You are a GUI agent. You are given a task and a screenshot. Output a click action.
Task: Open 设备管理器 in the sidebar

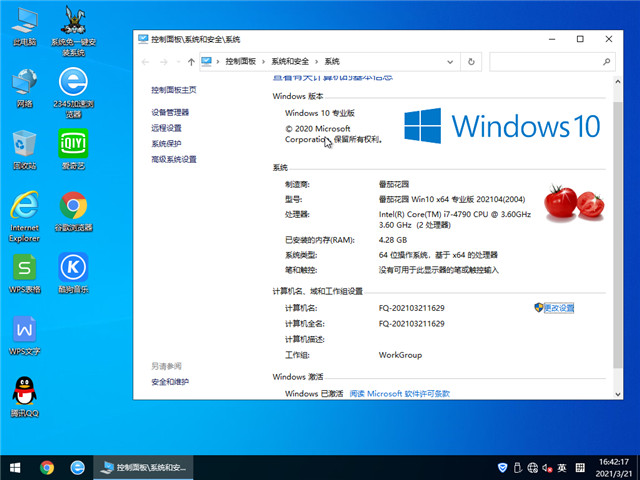pos(170,112)
